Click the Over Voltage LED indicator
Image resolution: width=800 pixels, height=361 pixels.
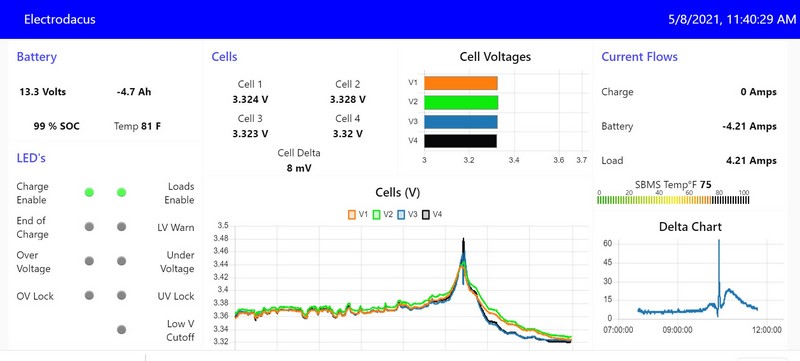click(89, 261)
